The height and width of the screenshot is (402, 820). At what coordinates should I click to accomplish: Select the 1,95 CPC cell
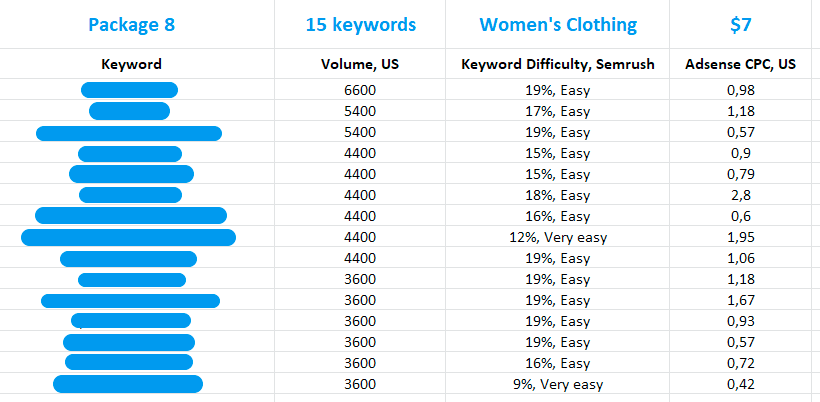point(741,237)
